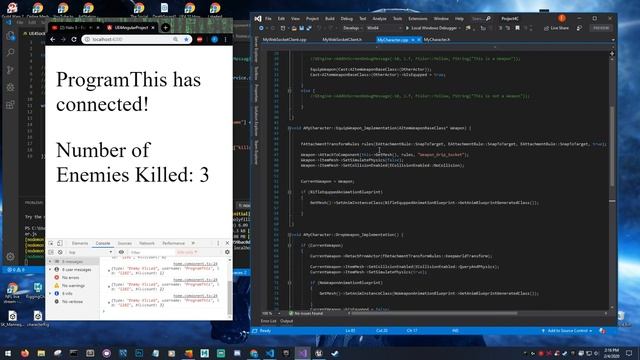Start the Local Windows Debugger
Viewport: 640px width, 360px height.
(433, 28)
